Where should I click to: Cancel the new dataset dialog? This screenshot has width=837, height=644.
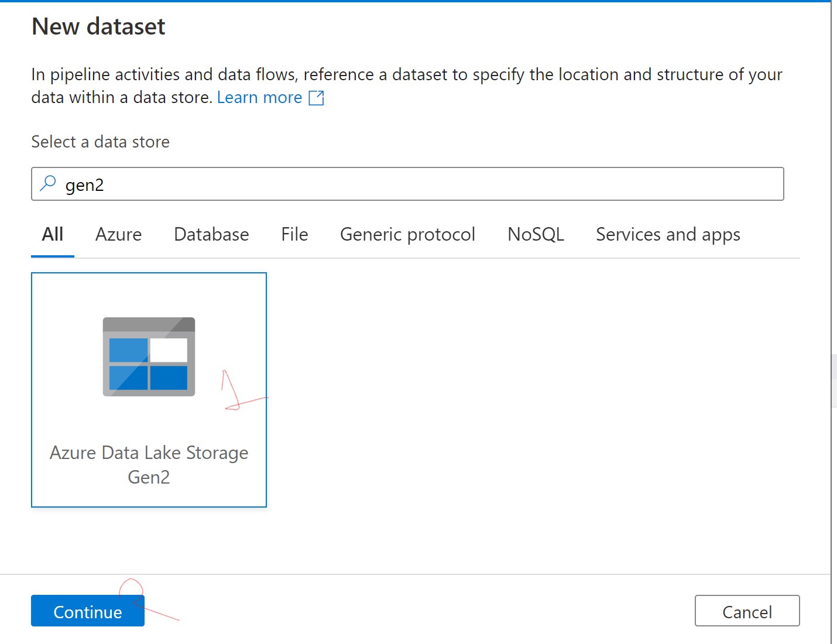747,611
